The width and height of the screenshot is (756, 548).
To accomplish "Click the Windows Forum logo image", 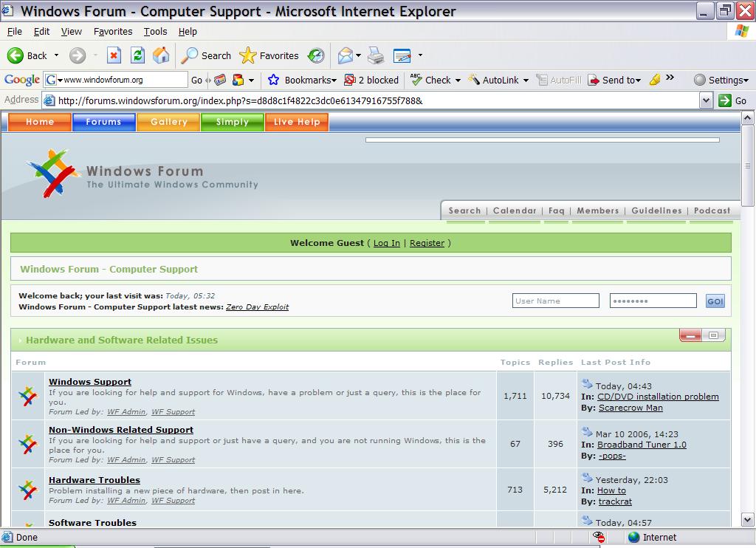I will click(52, 174).
